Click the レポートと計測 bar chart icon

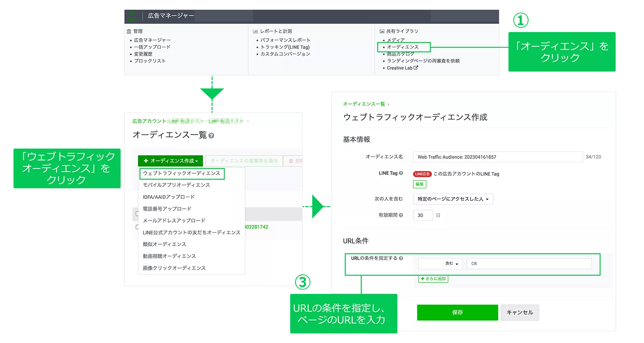tap(255, 31)
